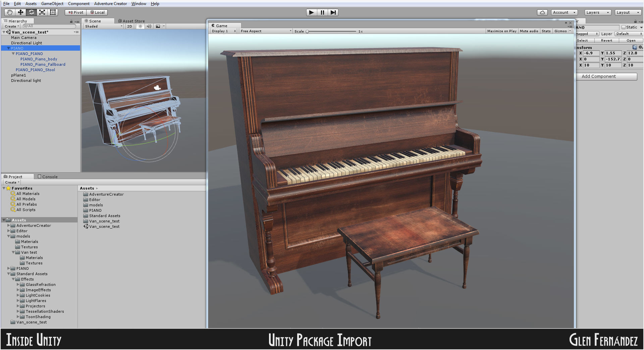Screen dimensions: 644x350
Task: Open the Gizmos dropdown in Game view
Action: [562, 31]
